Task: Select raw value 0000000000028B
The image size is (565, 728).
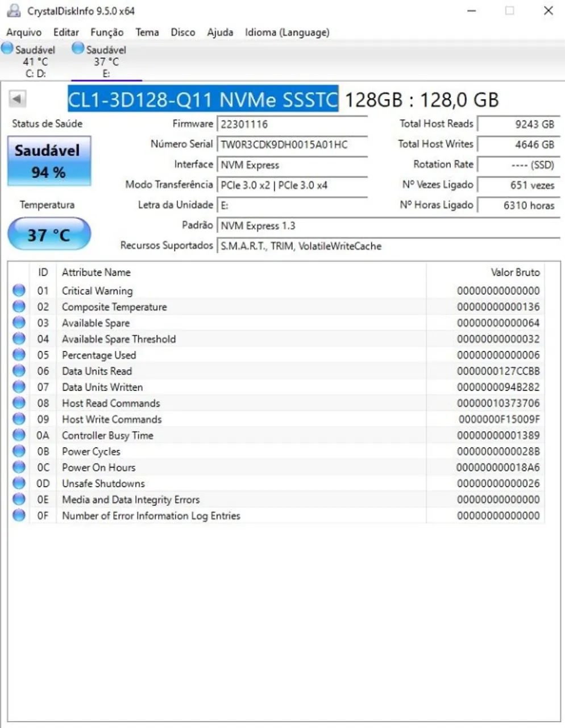Action: tap(498, 451)
